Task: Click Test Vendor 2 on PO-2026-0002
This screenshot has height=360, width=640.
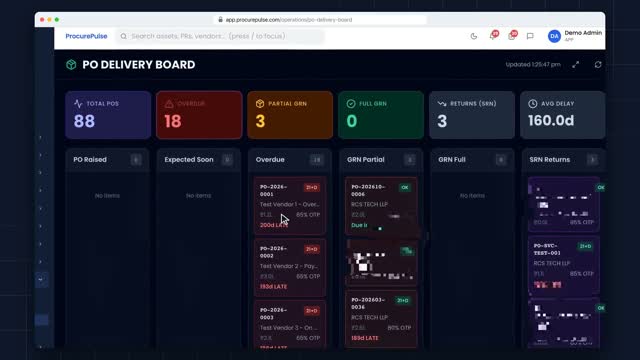Action: [289, 266]
